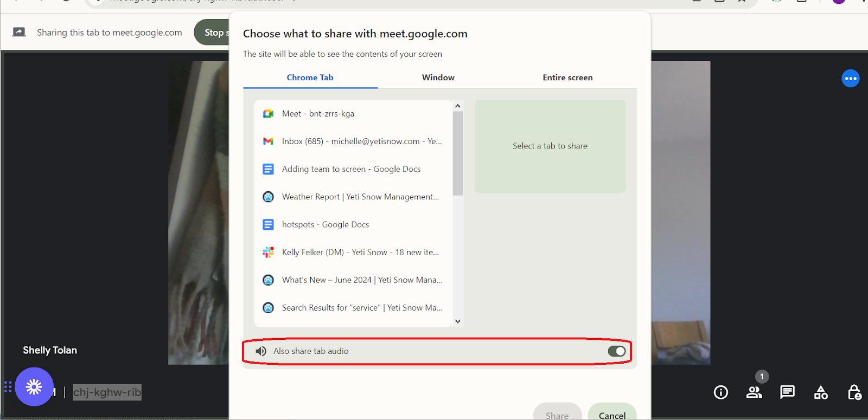The image size is (868, 420).
Task: Open the people participants panel
Action: coord(754,392)
